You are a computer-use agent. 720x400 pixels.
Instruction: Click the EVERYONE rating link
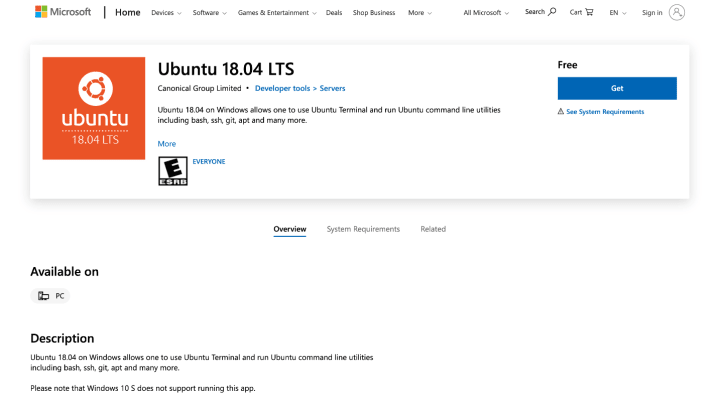209,162
